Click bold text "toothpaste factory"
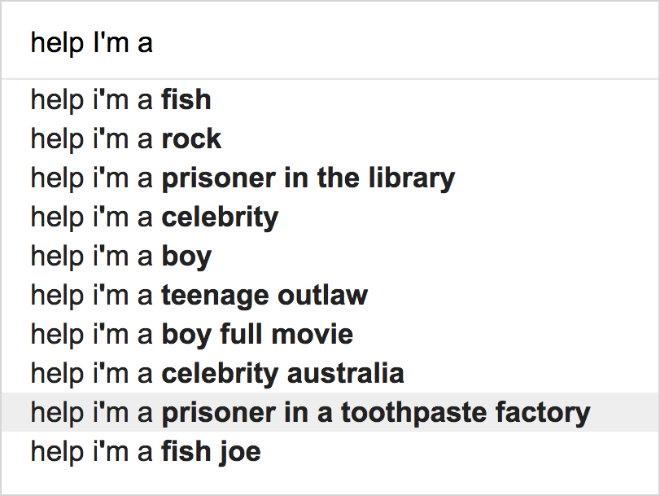 (466, 412)
